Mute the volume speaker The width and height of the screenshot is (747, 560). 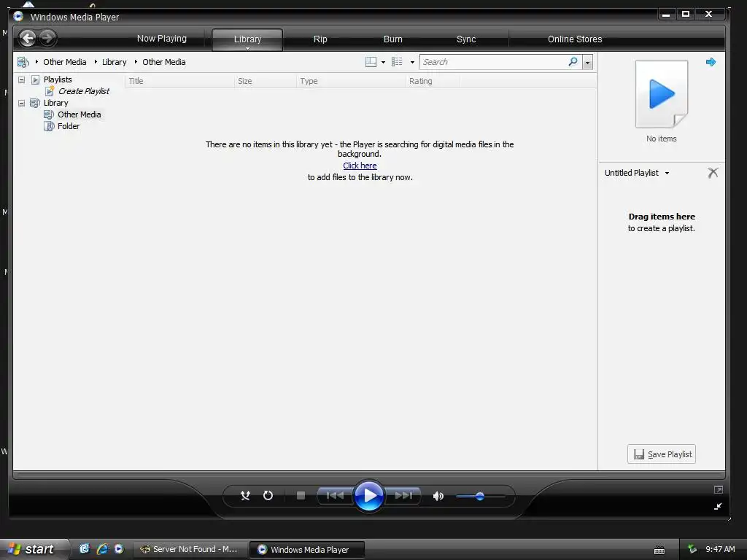[x=438, y=496]
